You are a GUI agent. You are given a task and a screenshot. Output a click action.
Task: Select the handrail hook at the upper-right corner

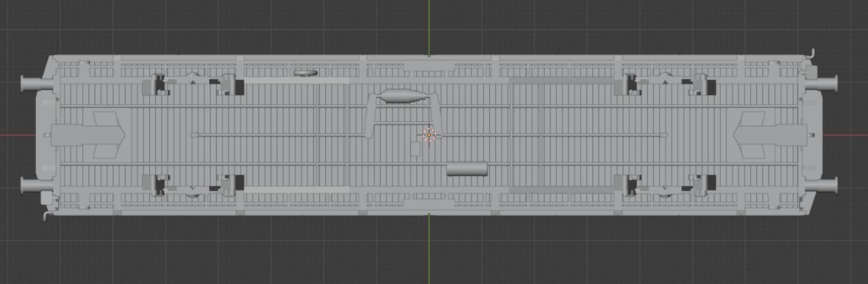tap(810, 54)
